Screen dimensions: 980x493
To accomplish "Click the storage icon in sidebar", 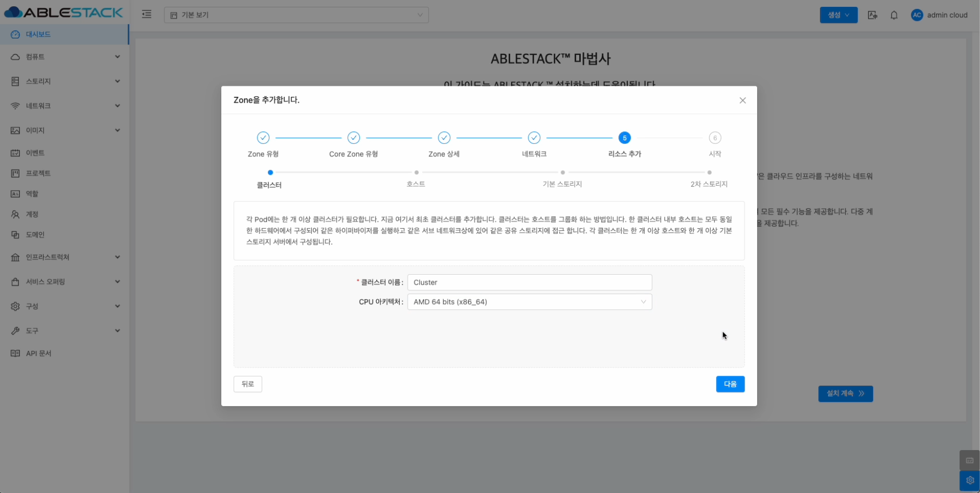I will tap(15, 82).
